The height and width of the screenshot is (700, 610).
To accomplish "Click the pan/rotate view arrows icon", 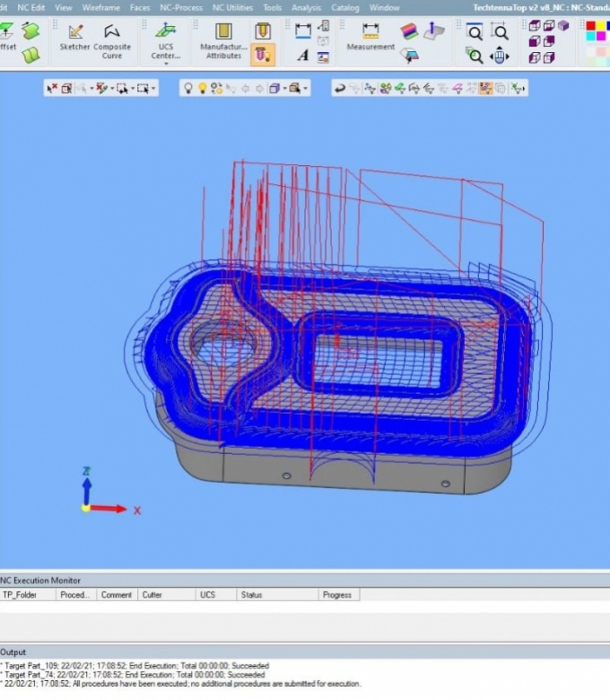I will click(500, 56).
